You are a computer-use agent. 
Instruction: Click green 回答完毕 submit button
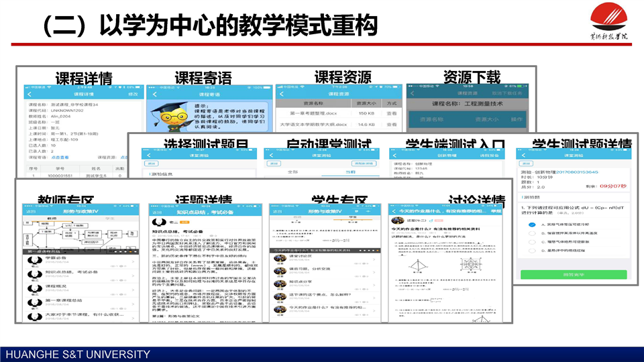point(574,275)
